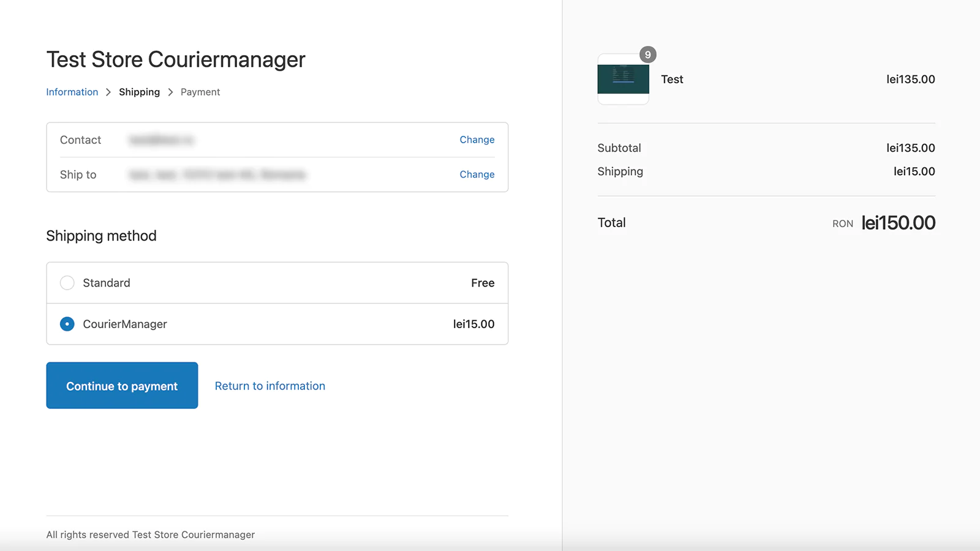980x551 pixels.
Task: Change the Ship to address
Action: pyautogui.click(x=477, y=174)
